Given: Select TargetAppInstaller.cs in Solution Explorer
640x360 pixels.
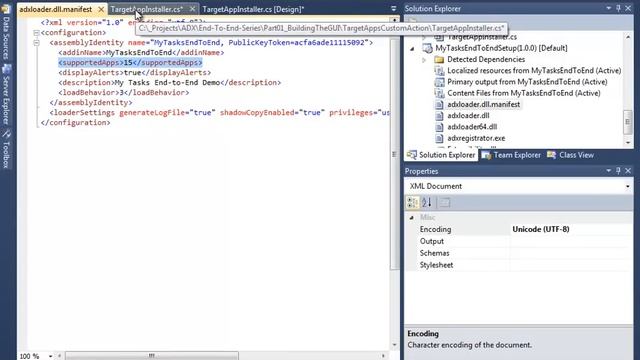Looking at the screenshot, I should tap(482, 37).
